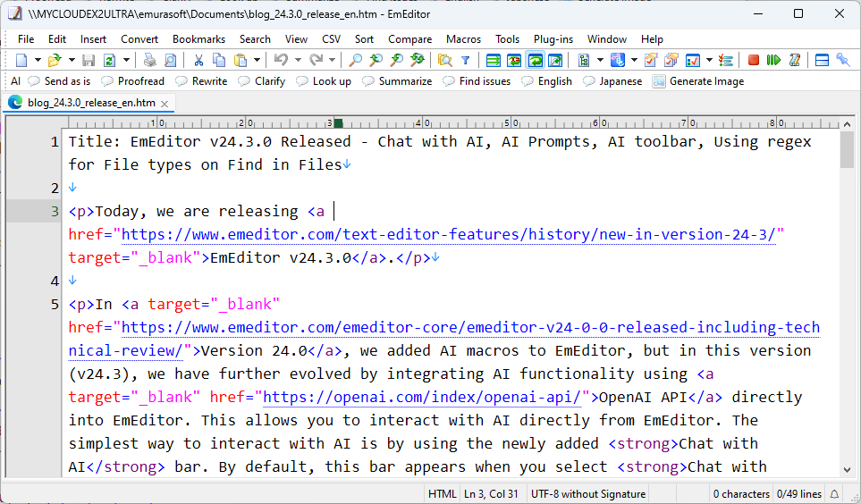Click the openai.com/index/openai-api link

tap(422, 397)
